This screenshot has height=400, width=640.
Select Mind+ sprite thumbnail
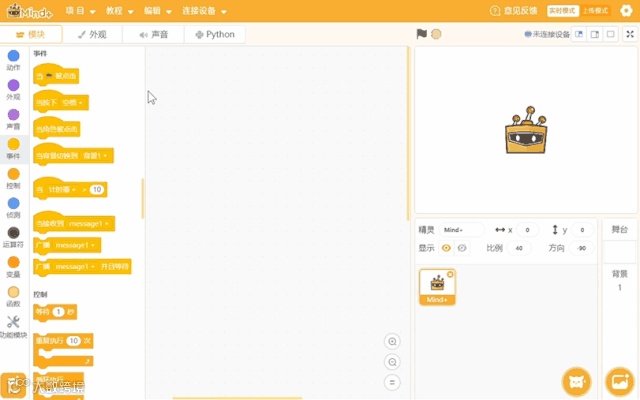437,287
